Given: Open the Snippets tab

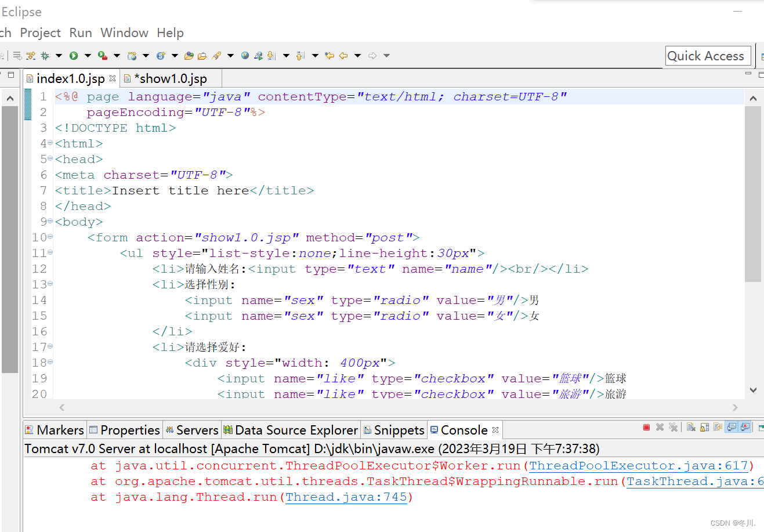Looking at the screenshot, I should click(394, 430).
